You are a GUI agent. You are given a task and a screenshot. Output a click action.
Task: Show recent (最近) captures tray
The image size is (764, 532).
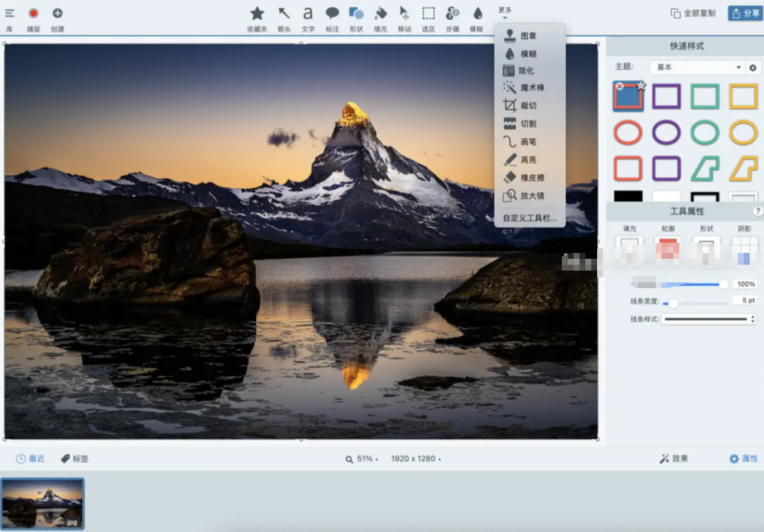pos(30,458)
